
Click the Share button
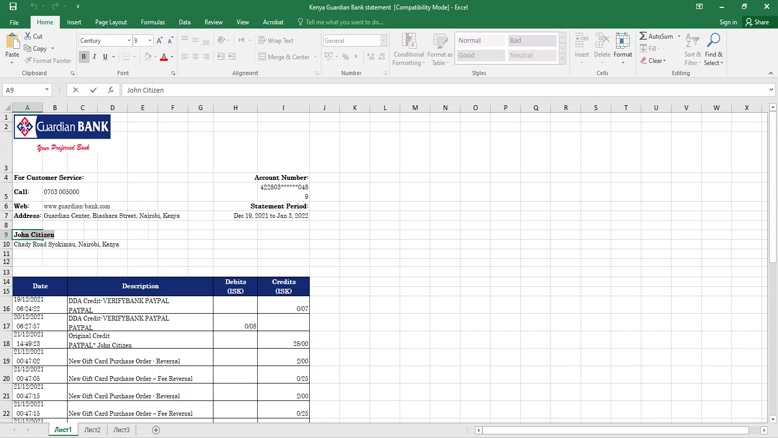click(x=758, y=22)
